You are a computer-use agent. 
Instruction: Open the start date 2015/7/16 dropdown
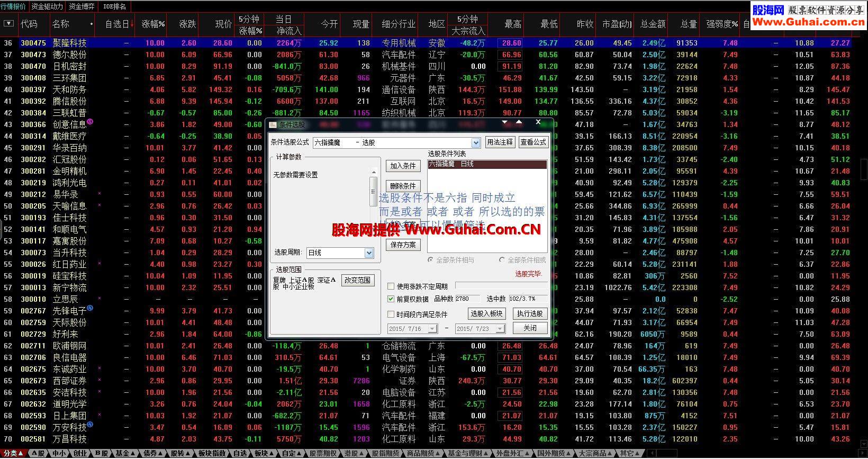pos(432,329)
